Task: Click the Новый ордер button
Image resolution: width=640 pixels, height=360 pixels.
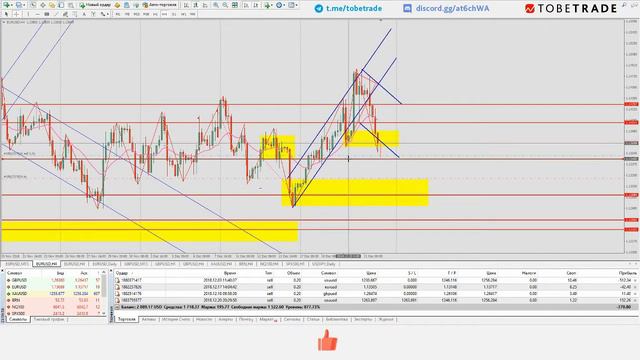Action: [x=96, y=5]
